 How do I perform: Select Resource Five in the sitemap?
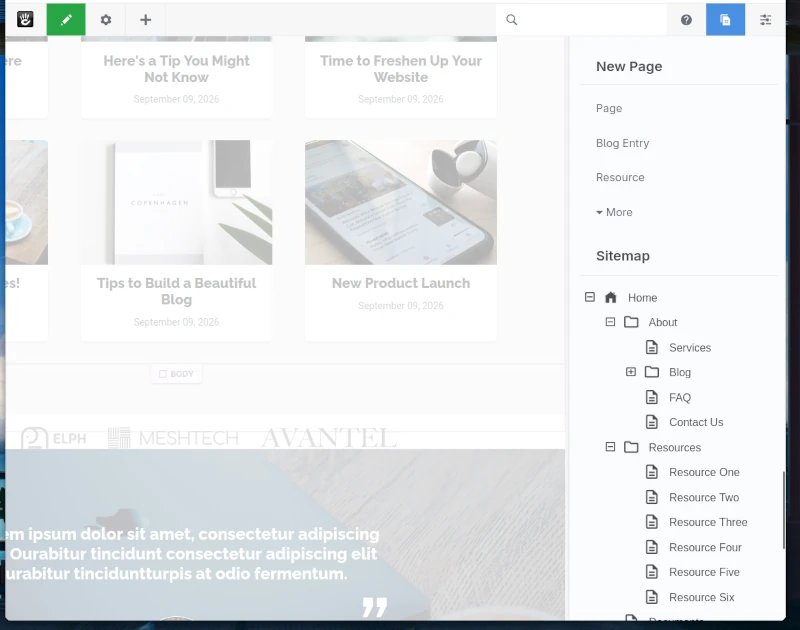click(704, 572)
